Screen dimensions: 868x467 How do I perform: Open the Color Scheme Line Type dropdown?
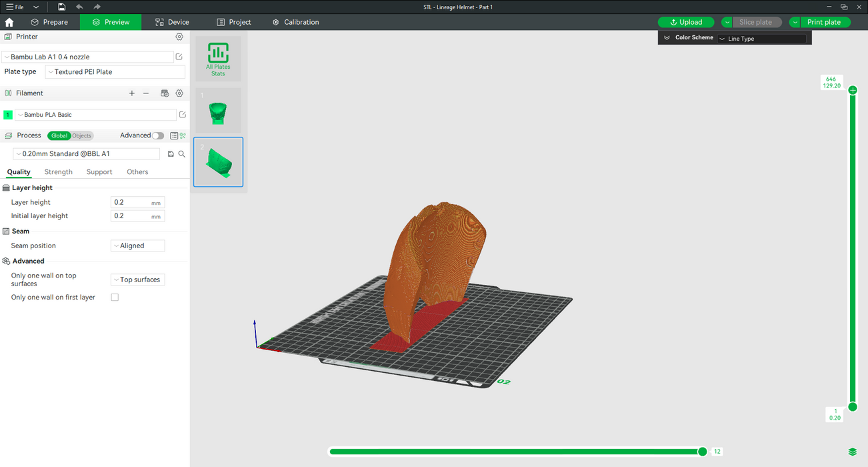761,39
